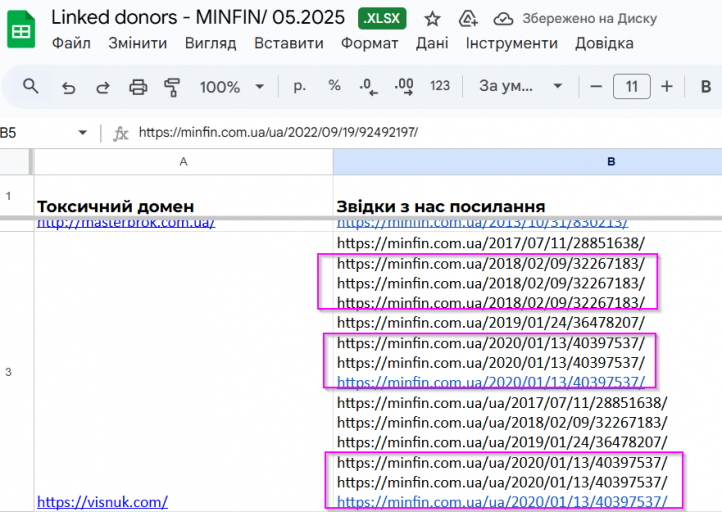
Task: Open the Google Sheets home icon
Action: [x=21, y=31]
